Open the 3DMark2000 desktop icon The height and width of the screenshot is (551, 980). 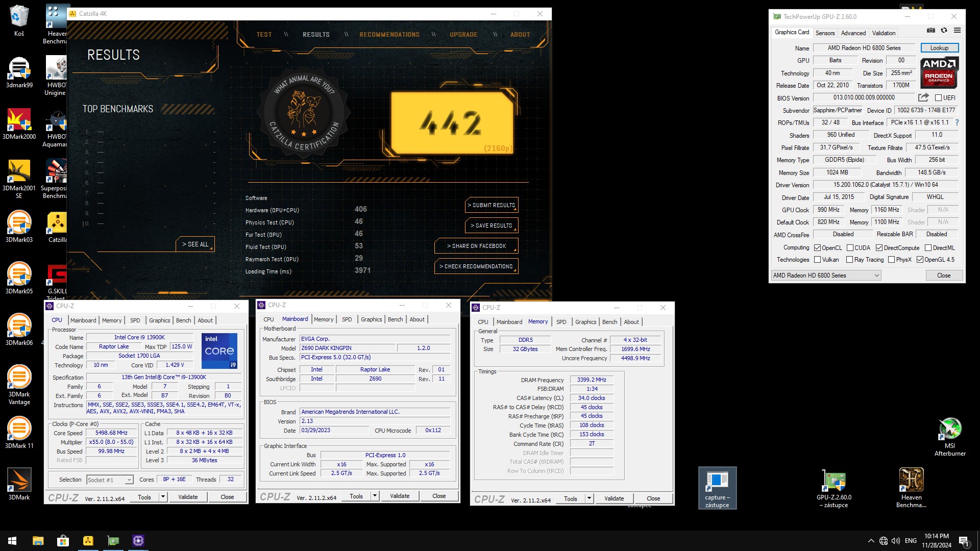[19, 124]
